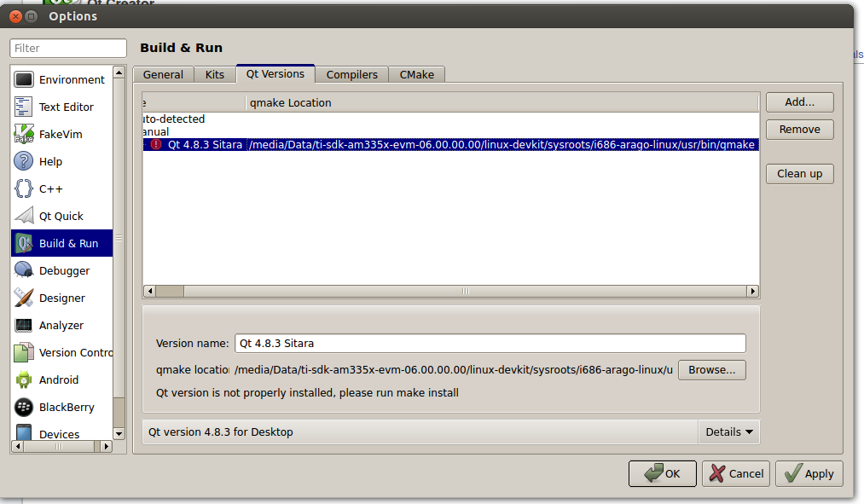Remove the selected Qt version
This screenshot has height=504, width=864.
point(799,130)
